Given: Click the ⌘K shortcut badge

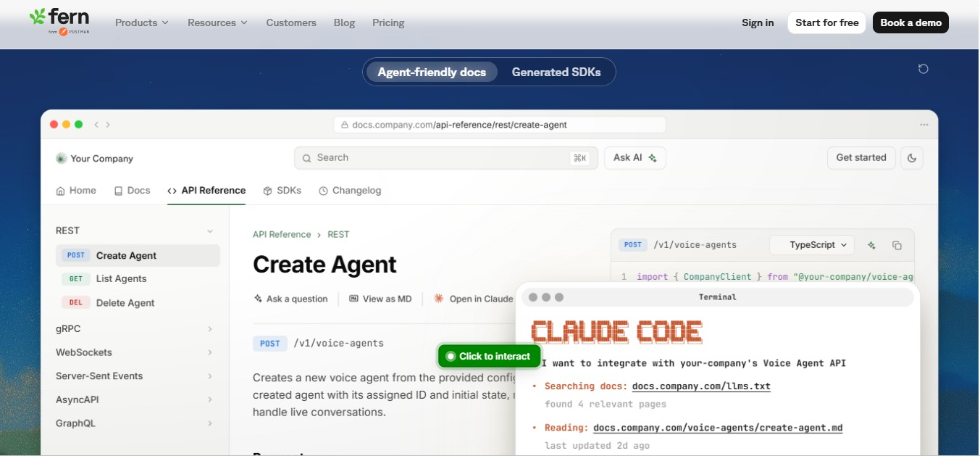Looking at the screenshot, I should coord(579,158).
